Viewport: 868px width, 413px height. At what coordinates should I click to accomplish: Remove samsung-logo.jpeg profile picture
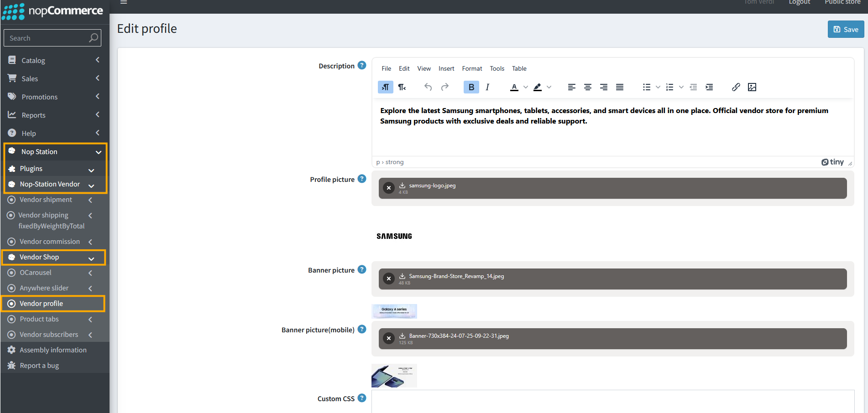[x=389, y=188]
